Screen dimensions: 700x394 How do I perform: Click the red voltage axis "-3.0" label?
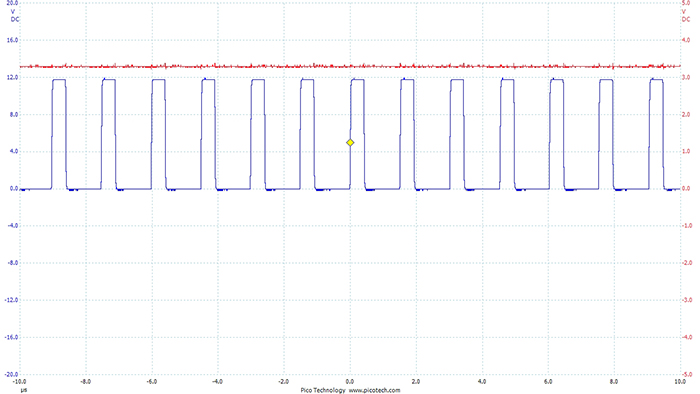[x=687, y=300]
